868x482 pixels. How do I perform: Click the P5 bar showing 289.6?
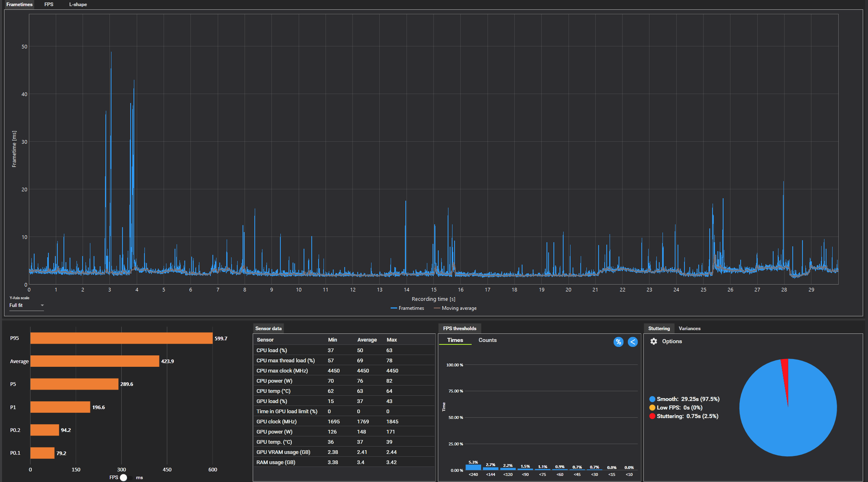(x=74, y=384)
